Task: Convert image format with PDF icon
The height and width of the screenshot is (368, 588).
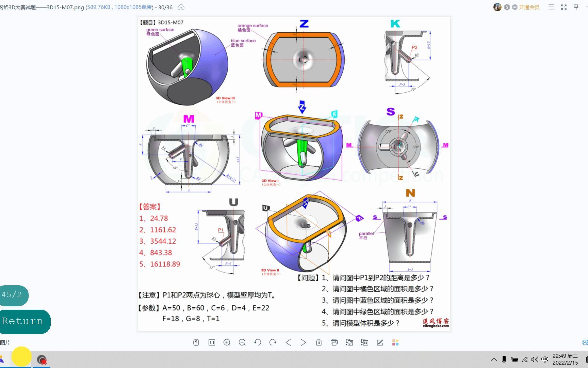Action: (349, 342)
